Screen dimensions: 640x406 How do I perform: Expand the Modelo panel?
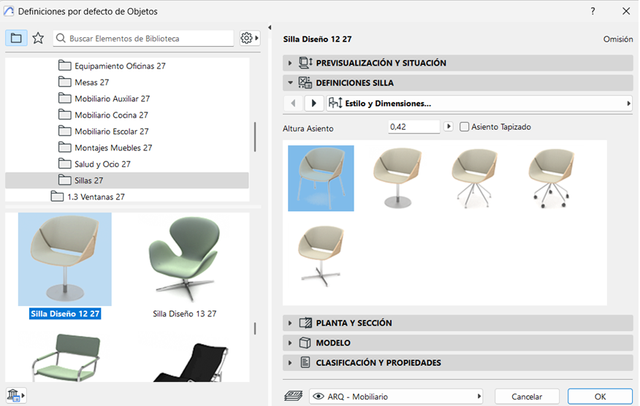point(290,343)
